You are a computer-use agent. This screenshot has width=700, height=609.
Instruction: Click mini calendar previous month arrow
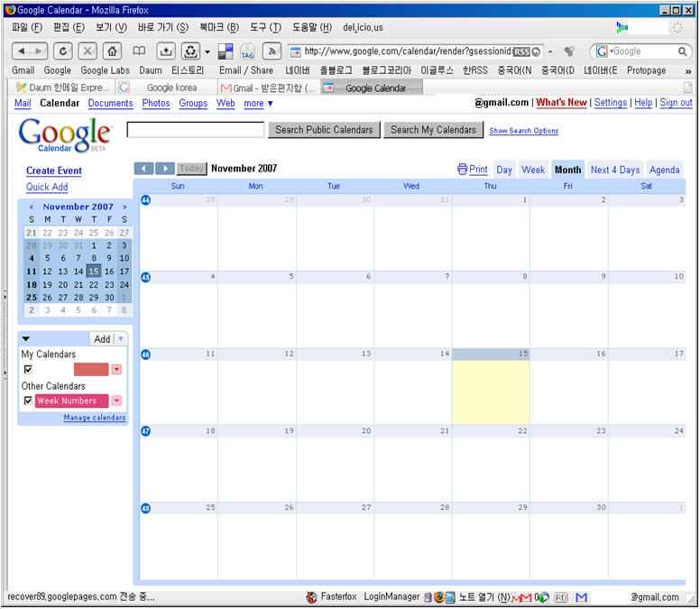[32, 207]
